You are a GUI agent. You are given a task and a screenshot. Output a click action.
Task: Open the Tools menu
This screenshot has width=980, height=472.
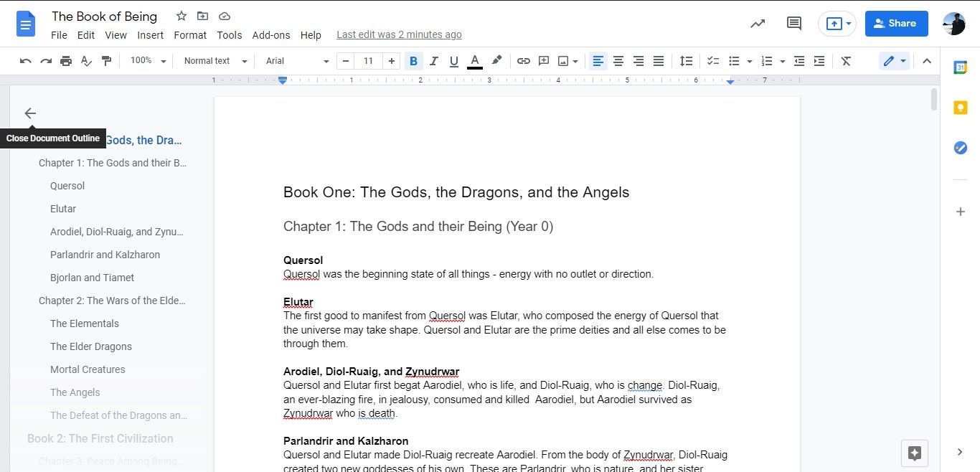229,34
